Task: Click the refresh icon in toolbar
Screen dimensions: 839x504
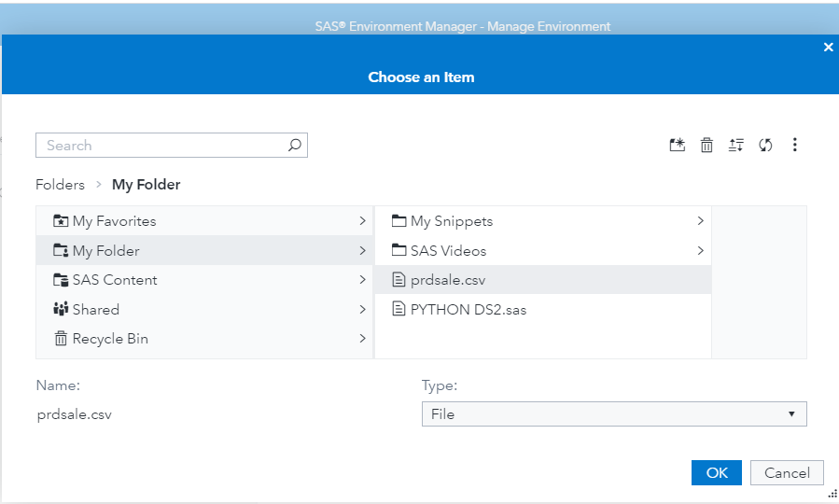Action: coord(765,145)
